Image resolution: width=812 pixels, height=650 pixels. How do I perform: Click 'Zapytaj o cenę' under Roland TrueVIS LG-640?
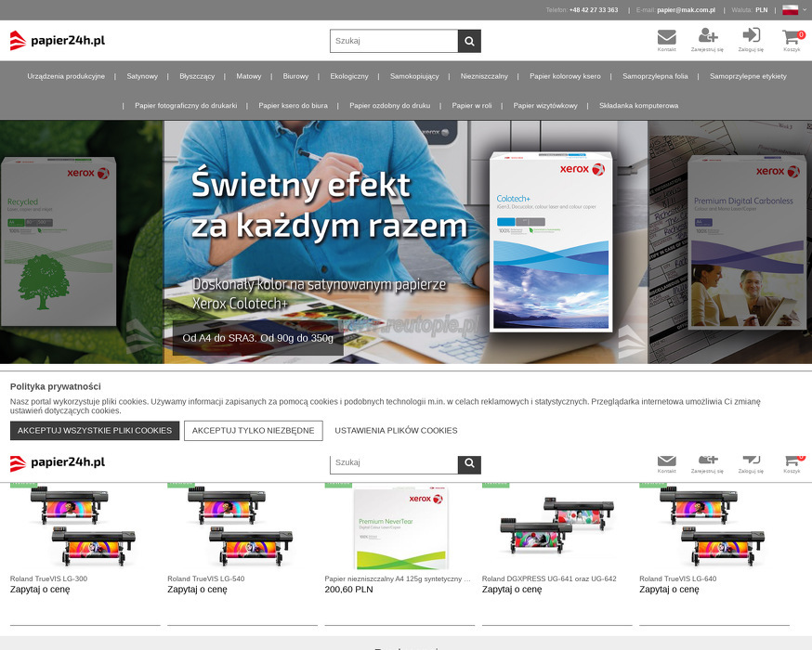(x=669, y=590)
